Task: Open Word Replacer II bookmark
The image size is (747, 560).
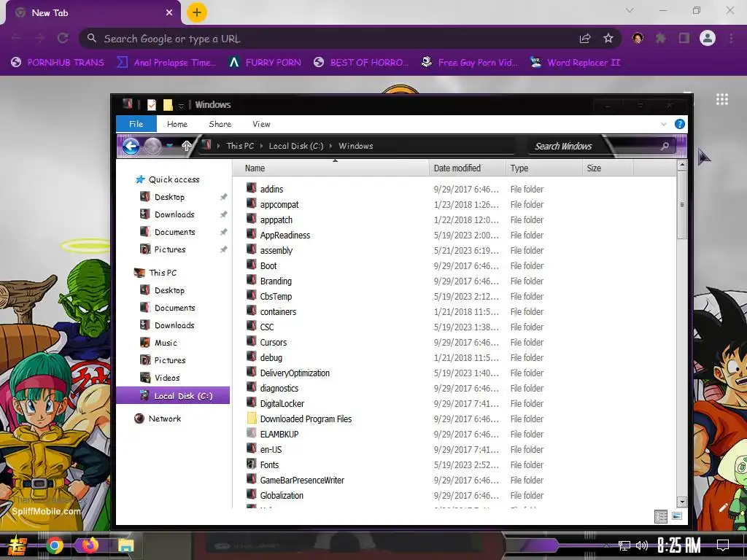Action: 575,63
